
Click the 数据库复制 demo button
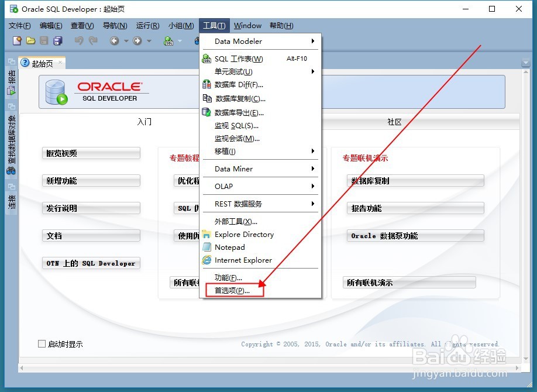(415, 181)
